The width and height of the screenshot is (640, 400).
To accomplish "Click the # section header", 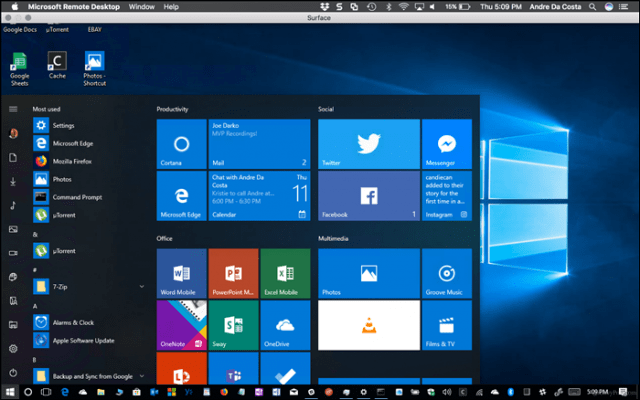I will 35,270.
